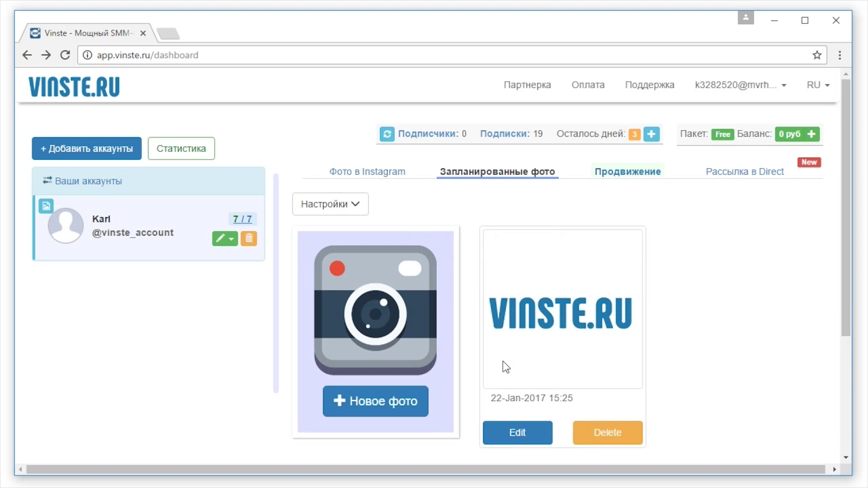The image size is (868, 488).
Task: Click the Подписчики link
Action: point(428,134)
